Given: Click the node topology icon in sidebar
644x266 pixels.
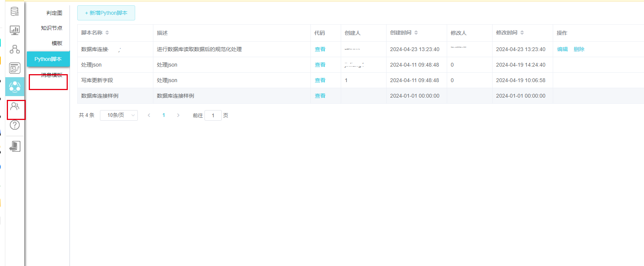Looking at the screenshot, I should click(x=15, y=49).
